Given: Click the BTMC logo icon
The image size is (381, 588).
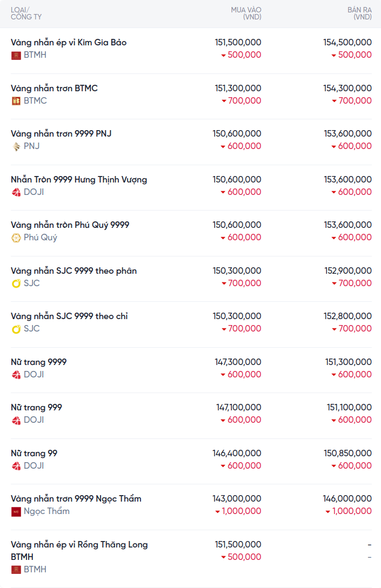Looking at the screenshot, I should [16, 101].
